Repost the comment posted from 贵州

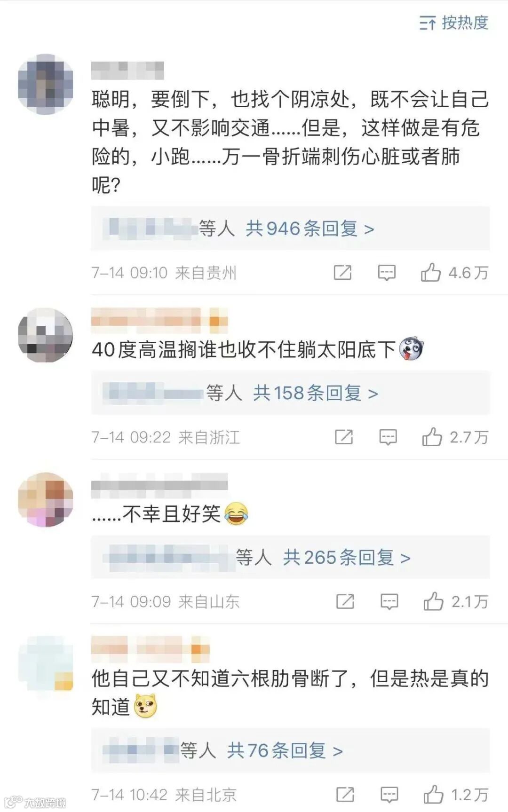[x=342, y=273]
